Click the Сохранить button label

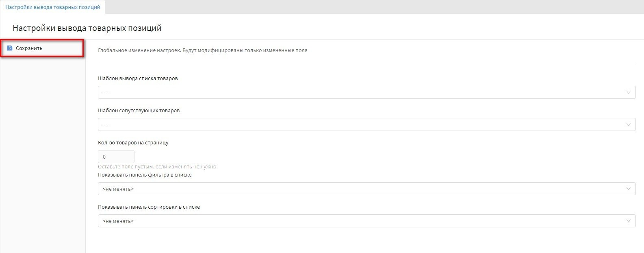(29, 48)
